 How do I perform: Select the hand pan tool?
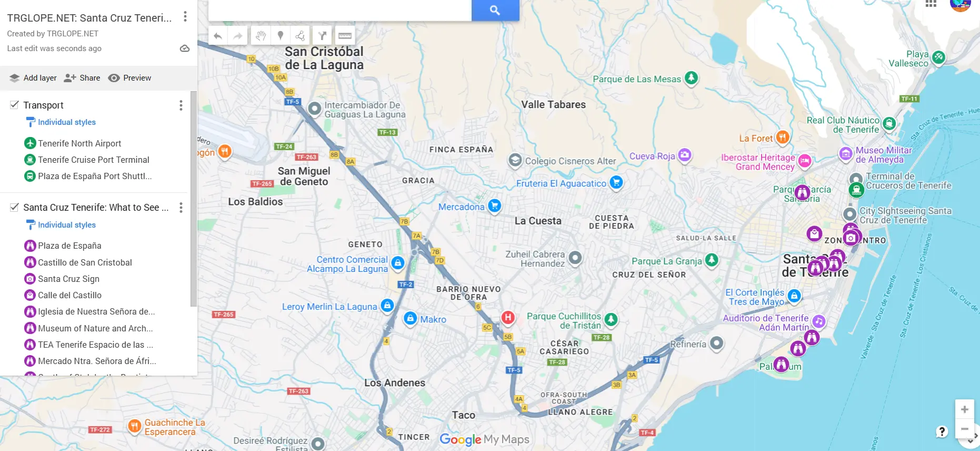(261, 36)
